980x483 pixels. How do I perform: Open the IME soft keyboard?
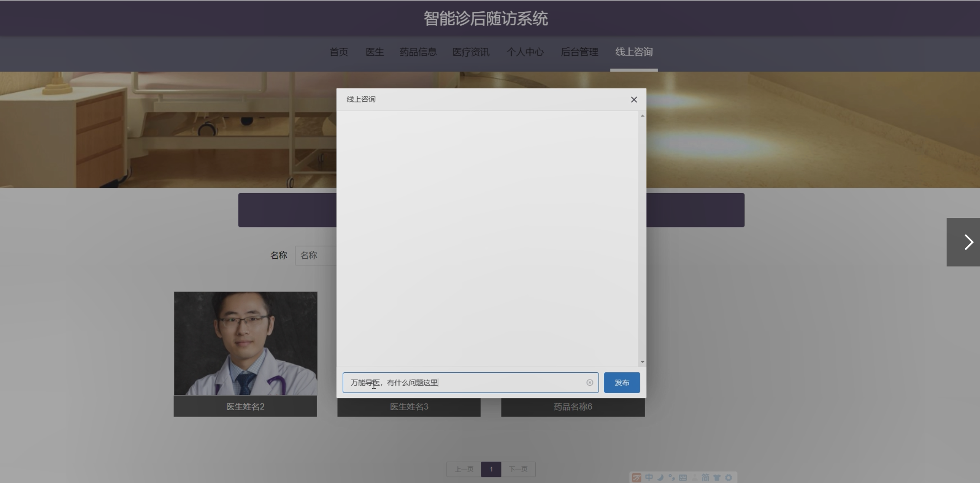coord(683,477)
